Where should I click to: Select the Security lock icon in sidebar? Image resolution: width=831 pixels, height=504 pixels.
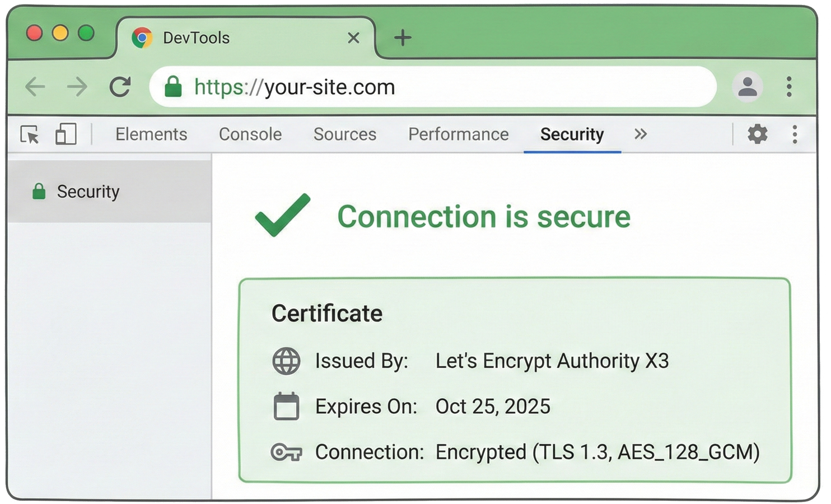click(38, 192)
